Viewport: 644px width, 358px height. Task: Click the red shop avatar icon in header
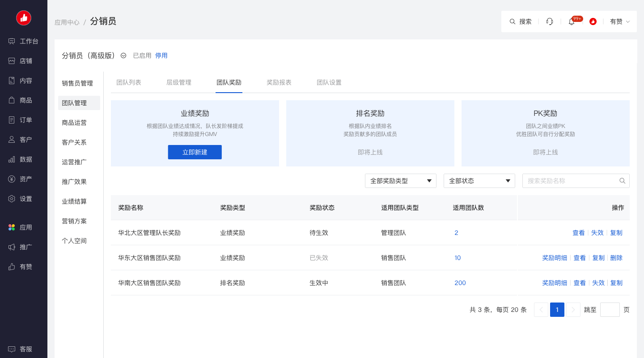pos(593,21)
